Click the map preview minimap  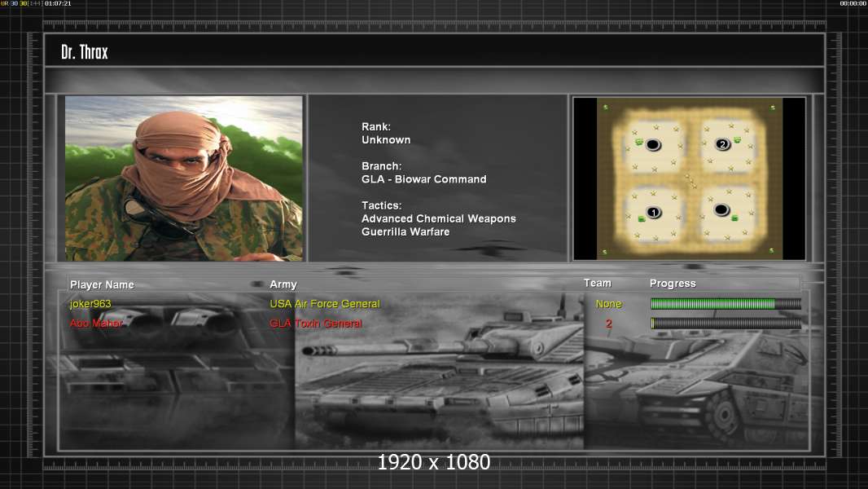coord(689,178)
